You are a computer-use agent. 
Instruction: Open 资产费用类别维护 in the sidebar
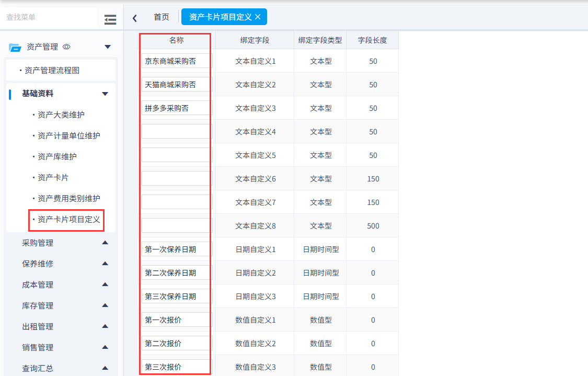click(68, 199)
